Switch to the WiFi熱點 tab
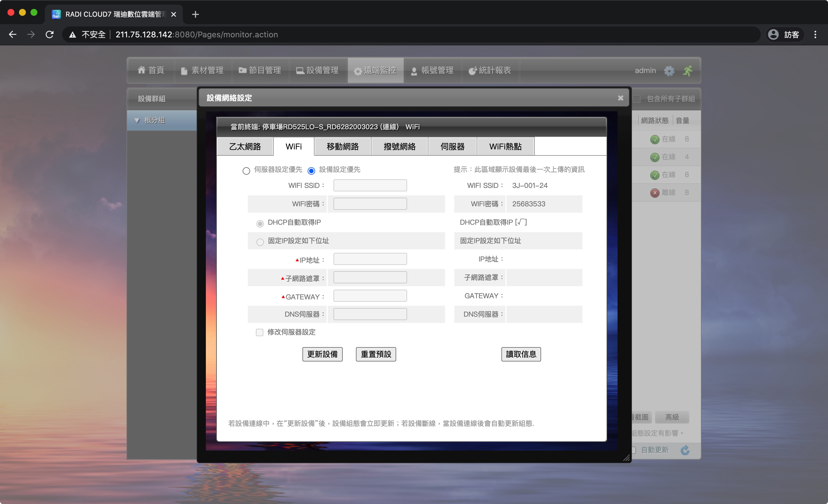This screenshot has width=828, height=504. pyautogui.click(x=505, y=146)
